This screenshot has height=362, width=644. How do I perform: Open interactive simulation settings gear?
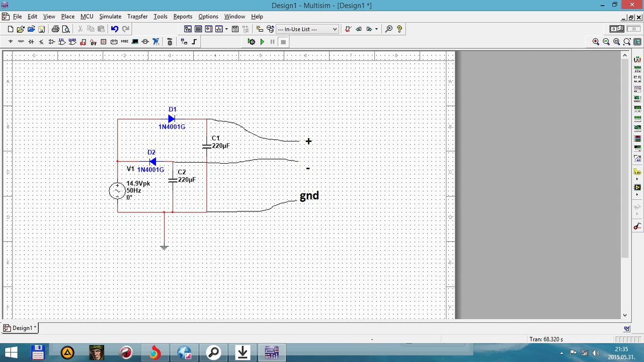[x=252, y=42]
